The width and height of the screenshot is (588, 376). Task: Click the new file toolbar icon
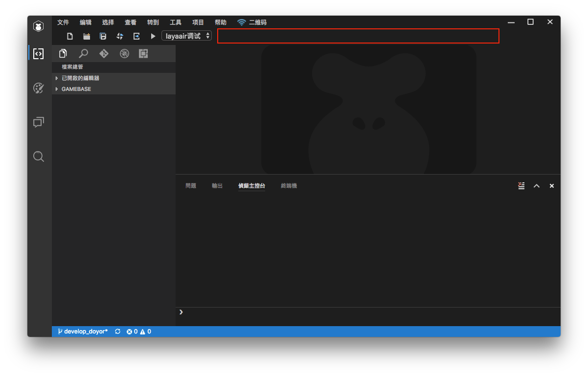[x=70, y=36]
